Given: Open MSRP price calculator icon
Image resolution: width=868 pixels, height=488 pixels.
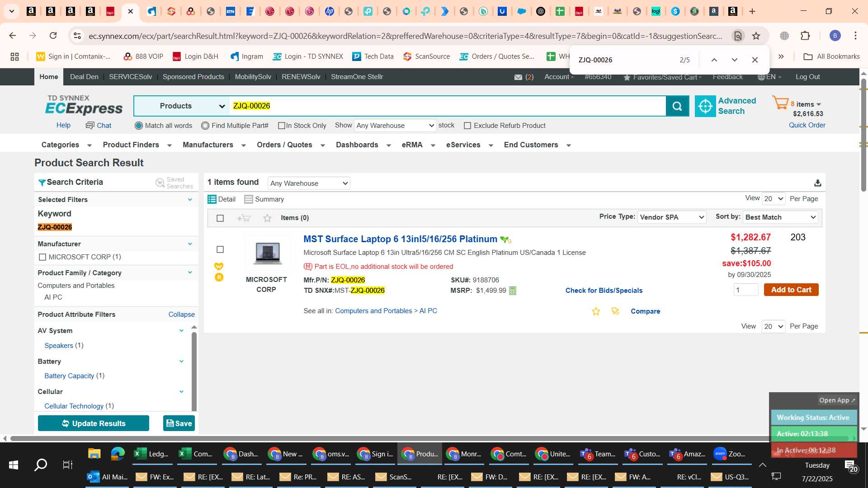Looking at the screenshot, I should tap(513, 291).
